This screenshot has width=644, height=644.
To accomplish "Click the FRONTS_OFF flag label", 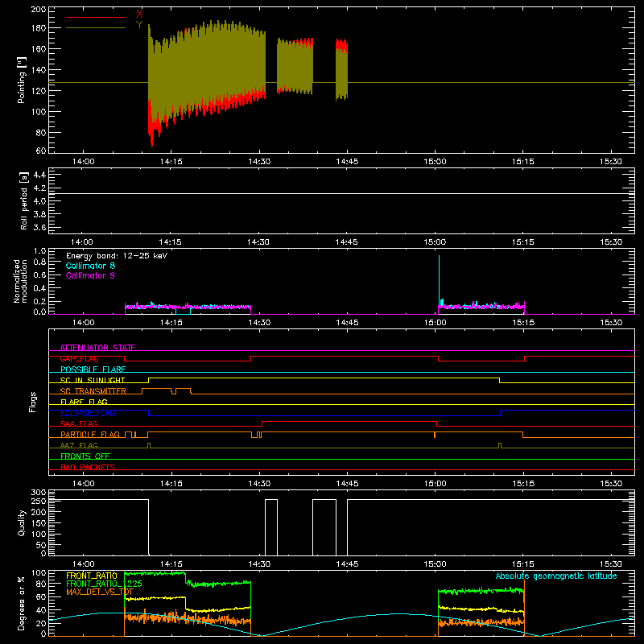I will coord(85,456).
